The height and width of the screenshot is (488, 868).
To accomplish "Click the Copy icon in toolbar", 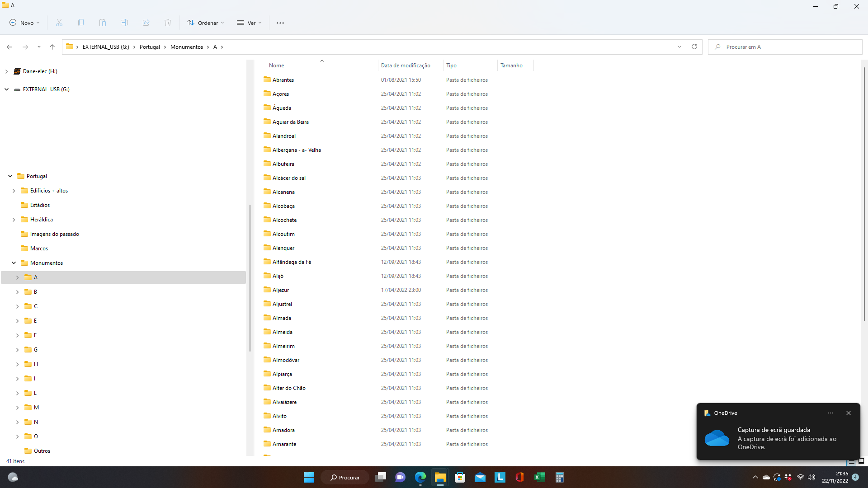I will (x=81, y=23).
